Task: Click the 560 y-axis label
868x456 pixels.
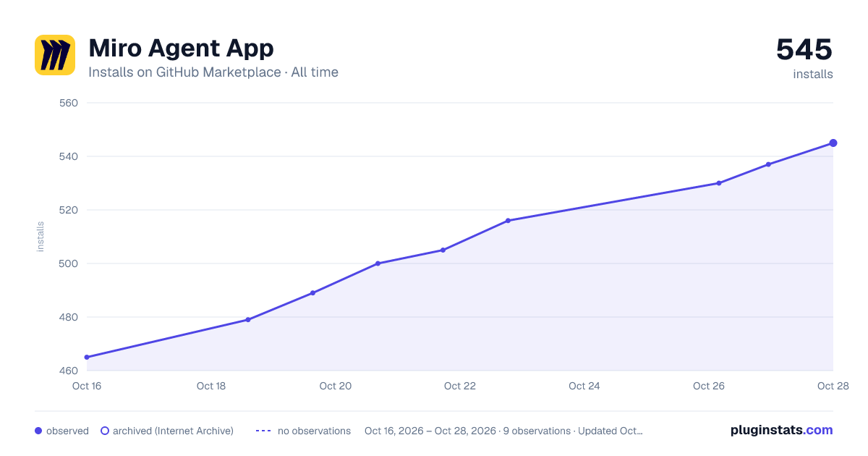Action: pyautogui.click(x=69, y=103)
